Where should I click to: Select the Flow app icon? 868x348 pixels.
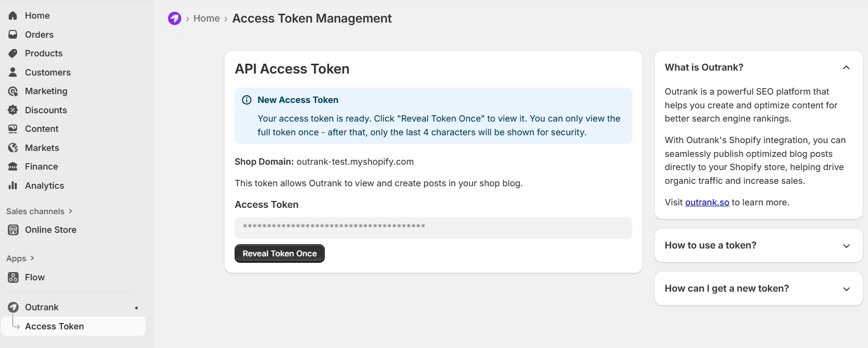(x=13, y=277)
